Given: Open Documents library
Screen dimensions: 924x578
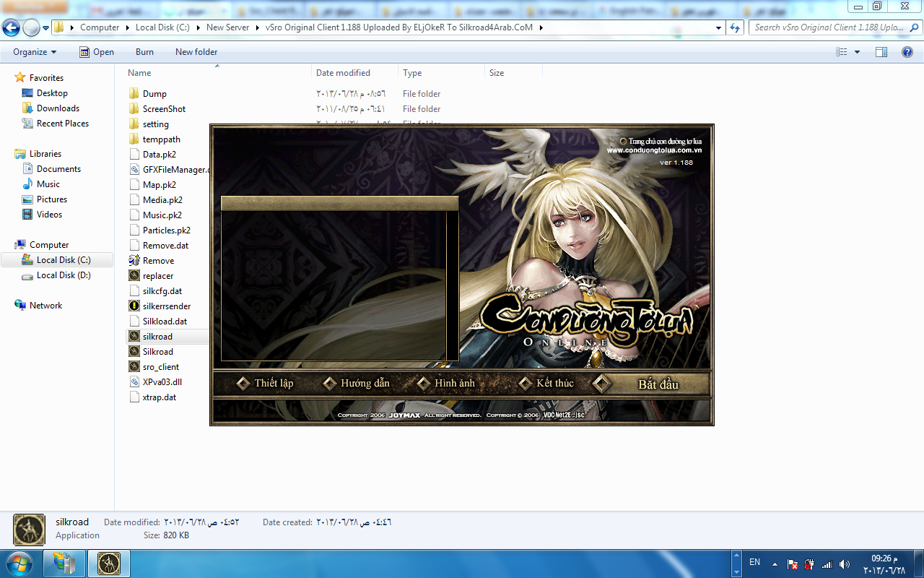Looking at the screenshot, I should (x=58, y=169).
